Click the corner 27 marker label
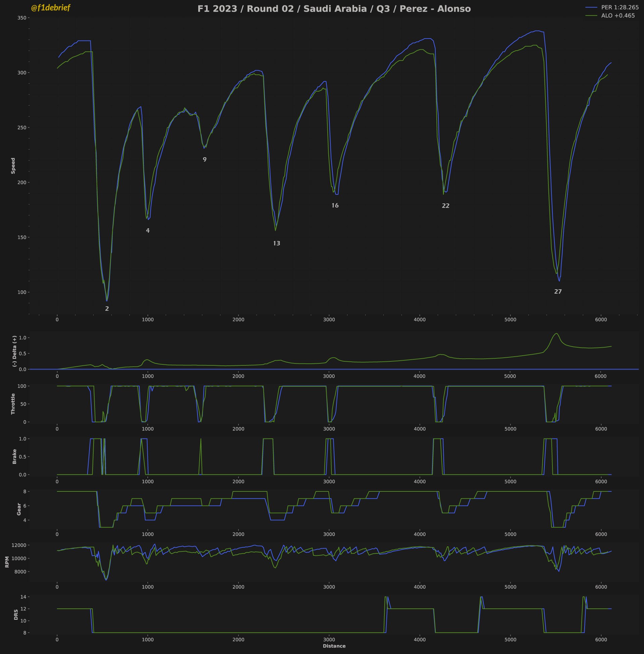The width and height of the screenshot is (644, 654). (x=558, y=292)
